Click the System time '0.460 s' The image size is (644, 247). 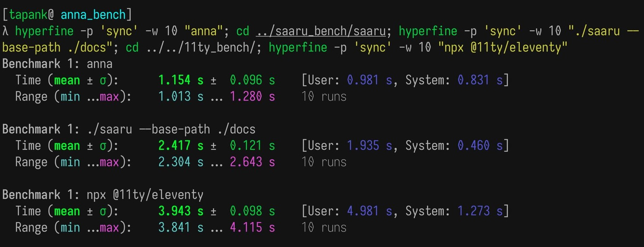click(x=480, y=146)
